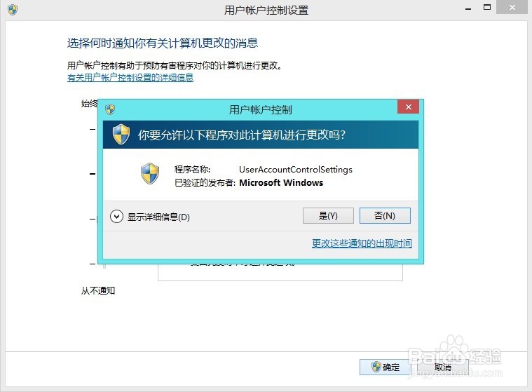Click the slider tick mark nearest 从不通知

[x=93, y=264]
